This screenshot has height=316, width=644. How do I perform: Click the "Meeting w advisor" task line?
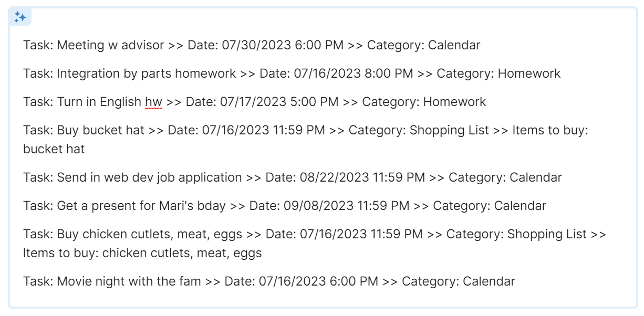(x=110, y=45)
